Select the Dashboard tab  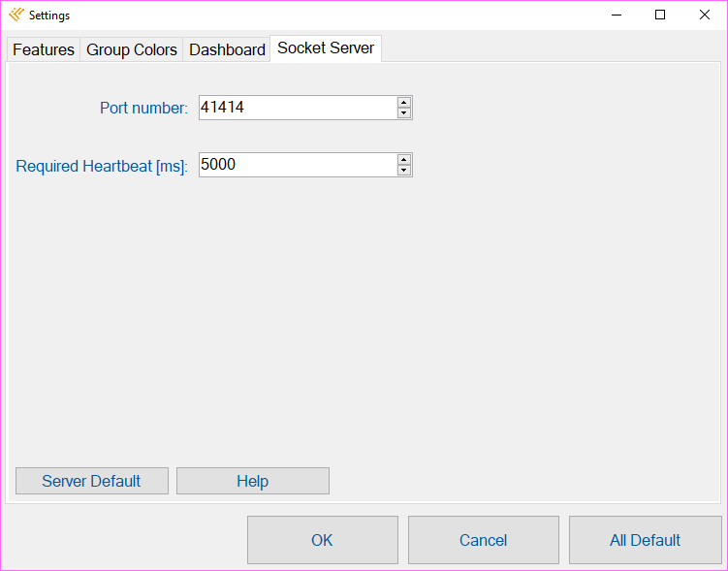click(227, 49)
